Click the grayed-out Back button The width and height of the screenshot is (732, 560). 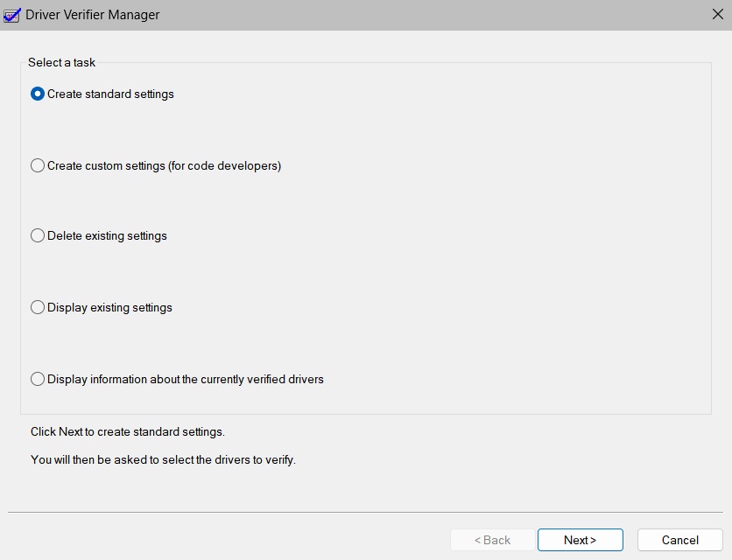click(489, 540)
